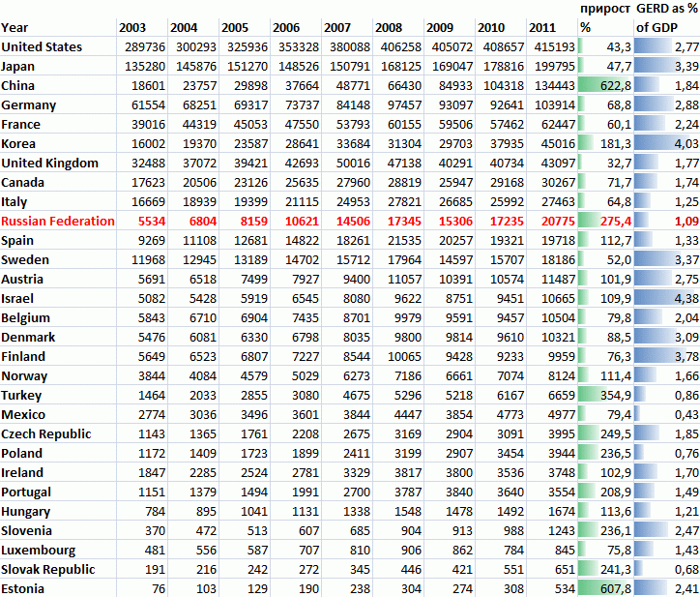Select the 'France' row label

(x=20, y=125)
